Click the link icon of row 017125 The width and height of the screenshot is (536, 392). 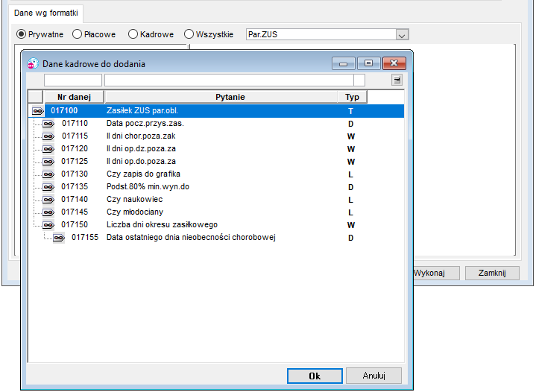pyautogui.click(x=48, y=162)
